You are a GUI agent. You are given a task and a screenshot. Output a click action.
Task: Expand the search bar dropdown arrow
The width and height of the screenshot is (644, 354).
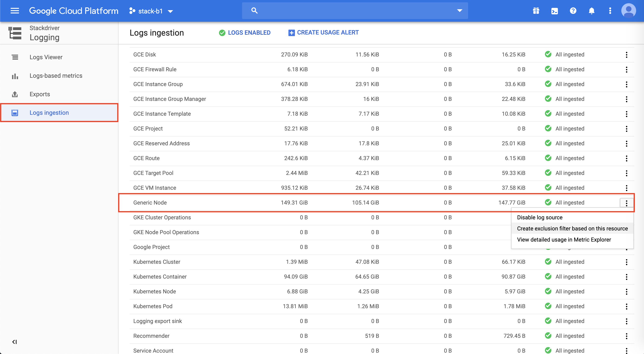[x=459, y=10]
